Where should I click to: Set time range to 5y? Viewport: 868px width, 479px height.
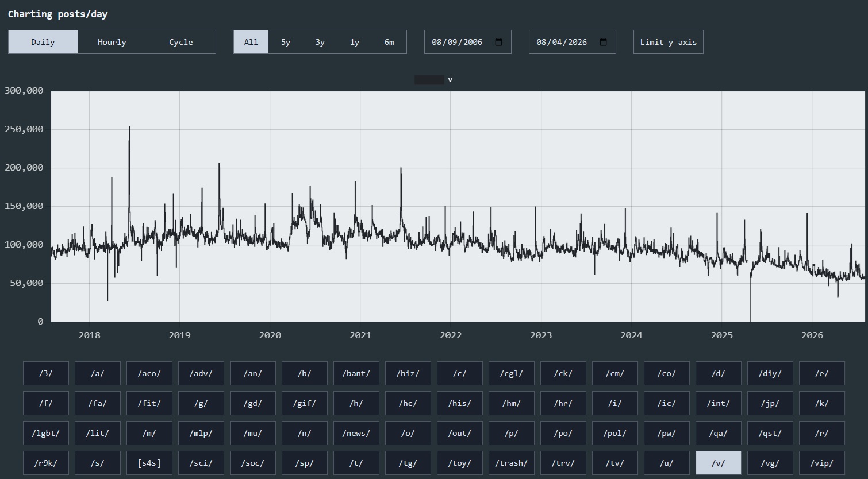(x=286, y=42)
